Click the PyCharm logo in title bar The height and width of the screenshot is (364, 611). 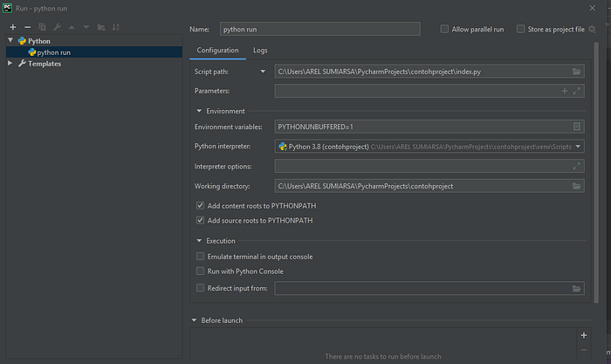(x=7, y=8)
